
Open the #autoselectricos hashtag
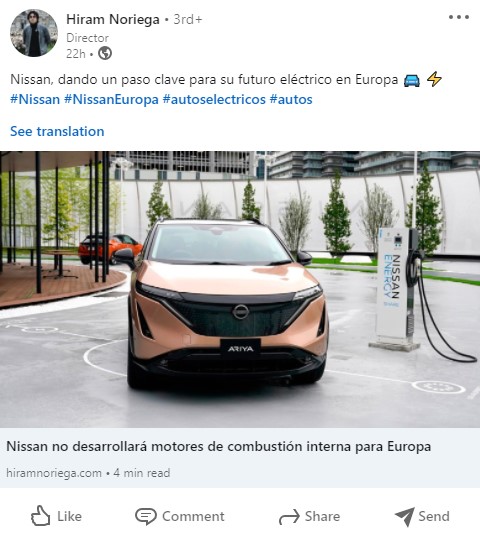click(214, 100)
